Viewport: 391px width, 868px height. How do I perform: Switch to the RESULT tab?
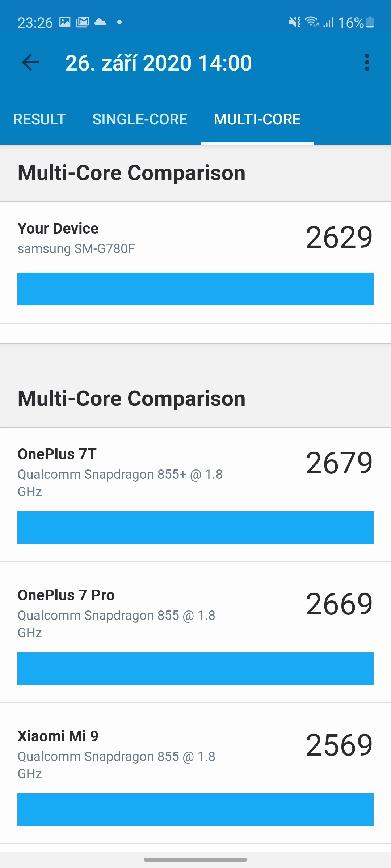point(39,119)
